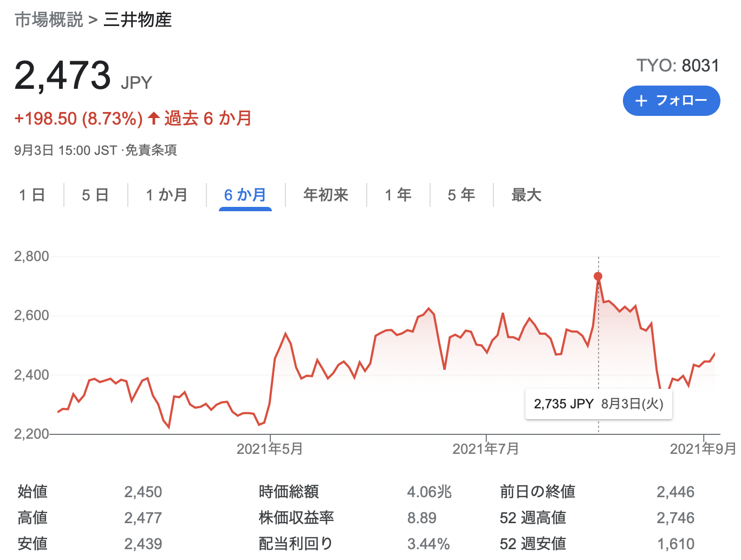Click the 始値 label
This screenshot has width=741, height=560.
32,492
